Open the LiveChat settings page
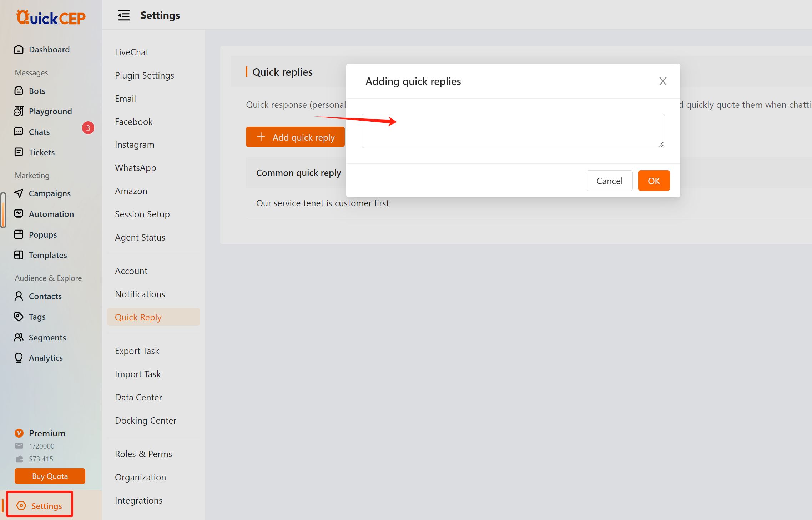The width and height of the screenshot is (812, 520). pos(132,52)
